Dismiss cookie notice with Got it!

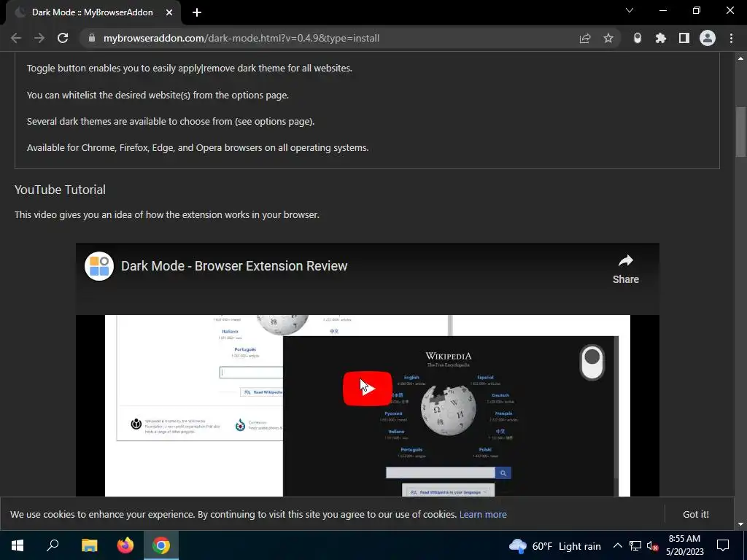pyautogui.click(x=695, y=514)
